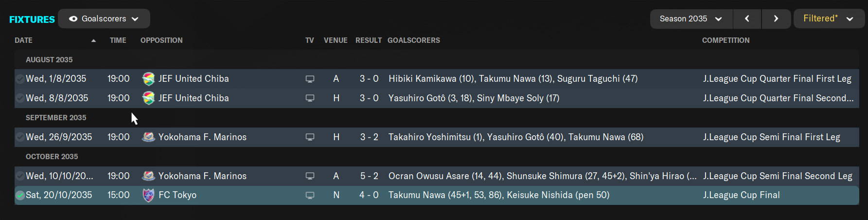The image size is (868, 220).
Task: Click the FC Tokyo club crest
Action: [148, 195]
